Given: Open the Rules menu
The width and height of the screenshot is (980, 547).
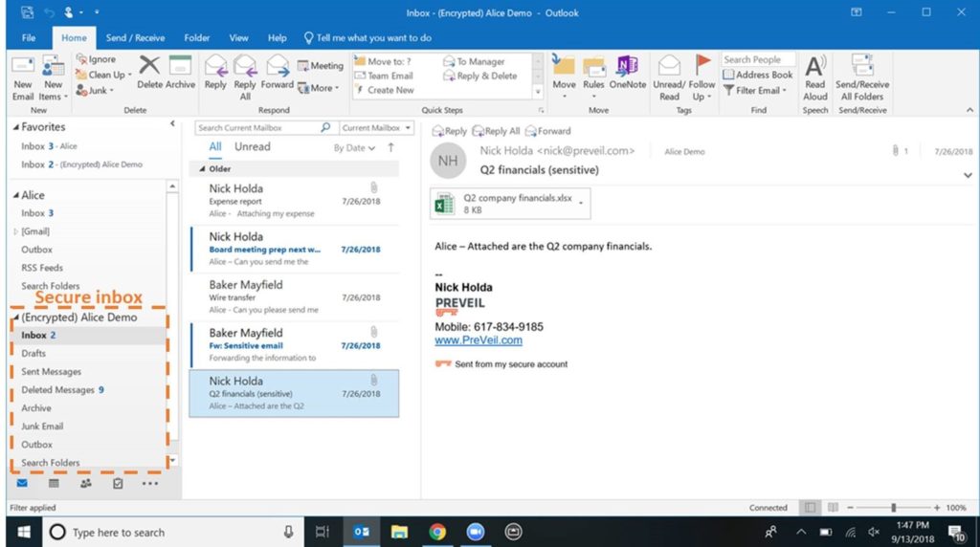Looking at the screenshot, I should tap(593, 78).
